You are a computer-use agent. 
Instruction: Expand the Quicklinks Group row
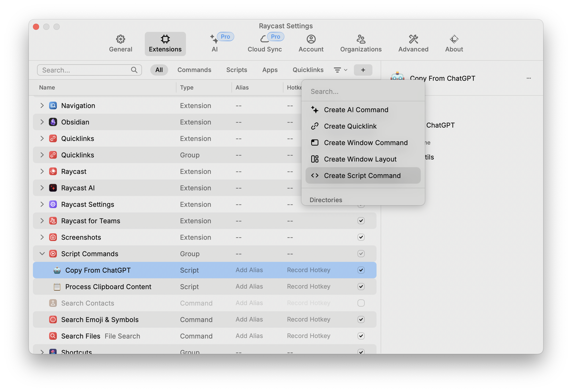pyautogui.click(x=42, y=155)
